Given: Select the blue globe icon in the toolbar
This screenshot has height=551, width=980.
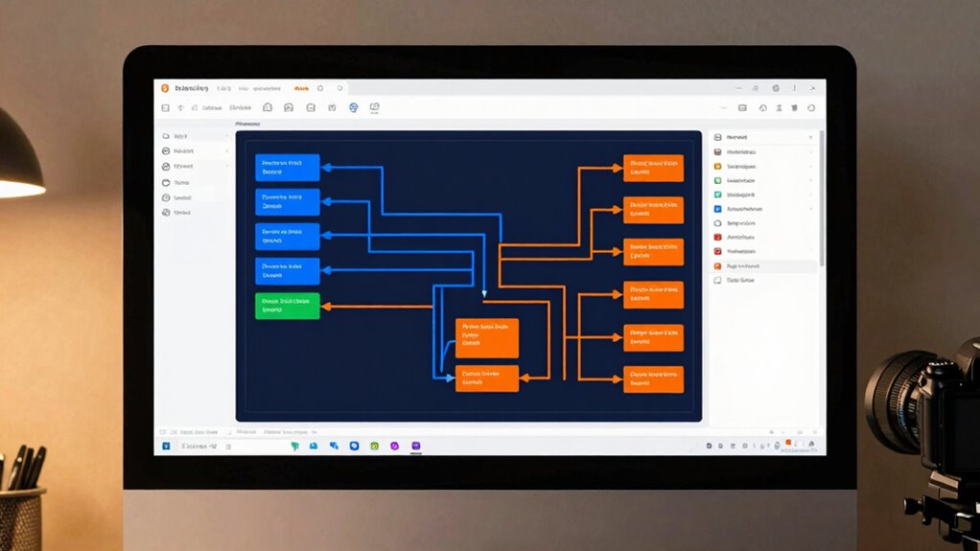Looking at the screenshot, I should coord(353,108).
